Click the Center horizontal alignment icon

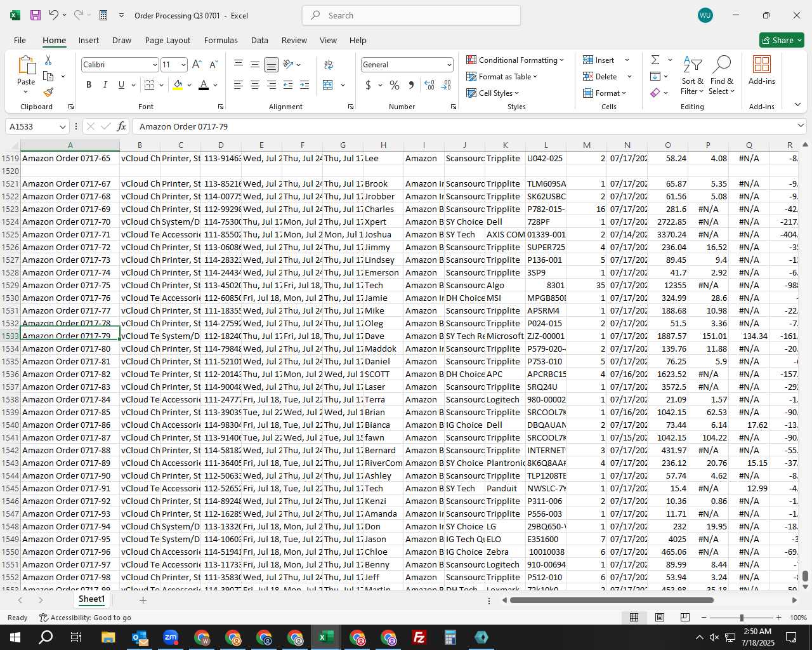[255, 85]
